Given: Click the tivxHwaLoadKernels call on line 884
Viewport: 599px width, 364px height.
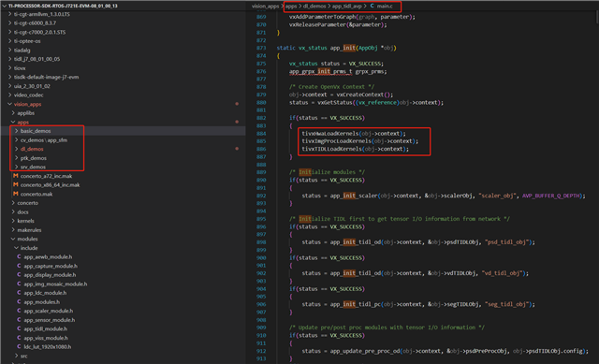Looking at the screenshot, I should coord(330,133).
